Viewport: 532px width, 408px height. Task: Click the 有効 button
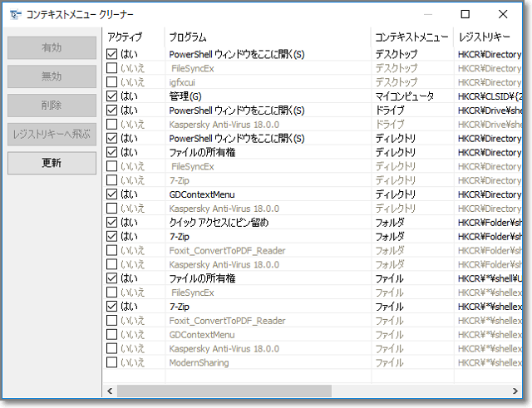[51, 48]
